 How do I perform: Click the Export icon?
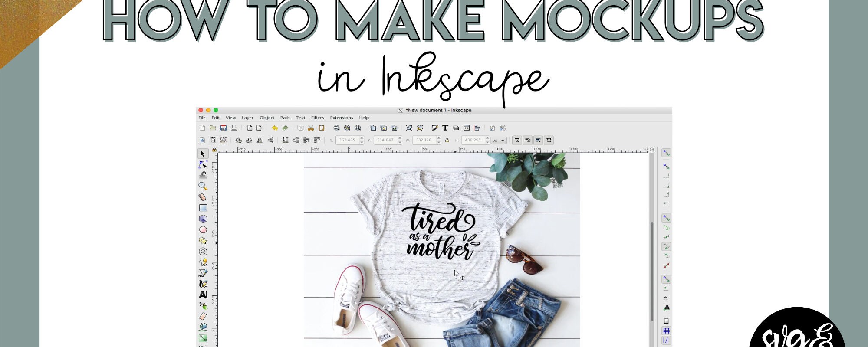tap(260, 128)
